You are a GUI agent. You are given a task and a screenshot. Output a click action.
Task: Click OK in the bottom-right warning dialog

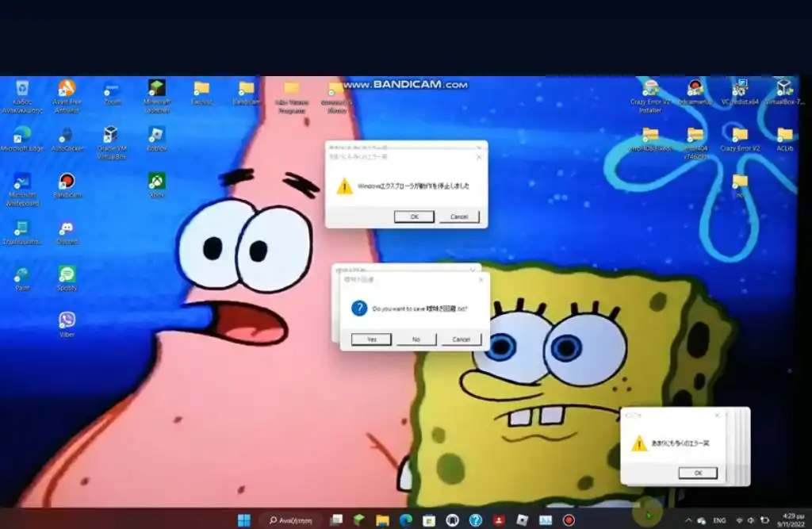[x=698, y=473]
